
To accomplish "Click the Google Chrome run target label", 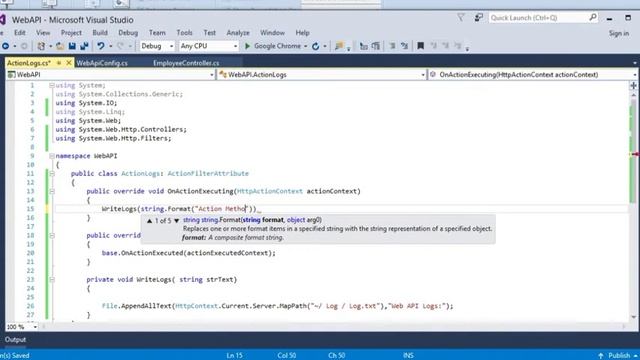I will point(278,46).
